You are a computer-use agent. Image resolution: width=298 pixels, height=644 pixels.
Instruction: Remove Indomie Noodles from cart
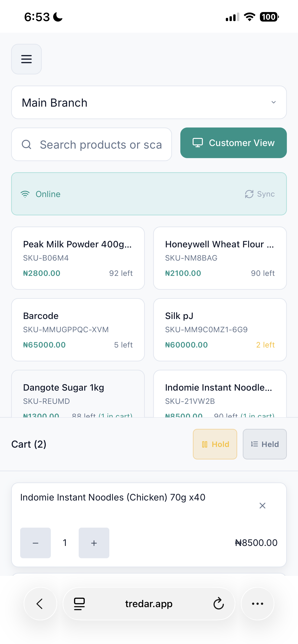pos(262,506)
